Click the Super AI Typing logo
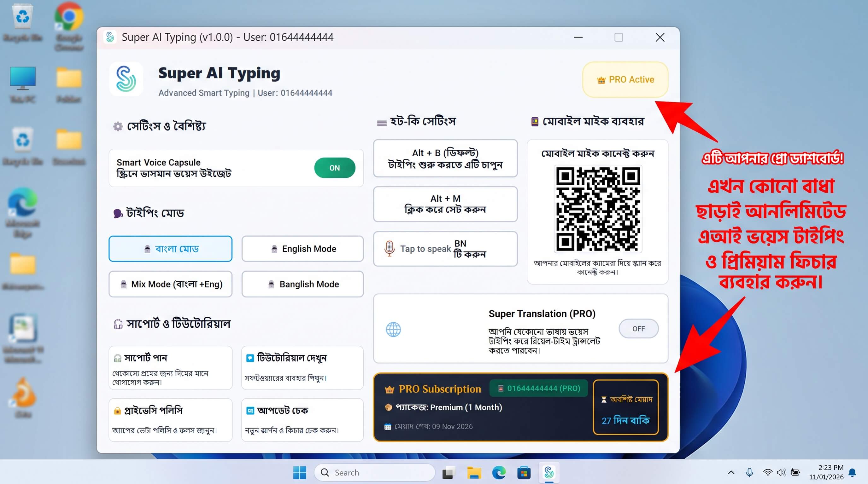This screenshot has height=484, width=868. (126, 79)
